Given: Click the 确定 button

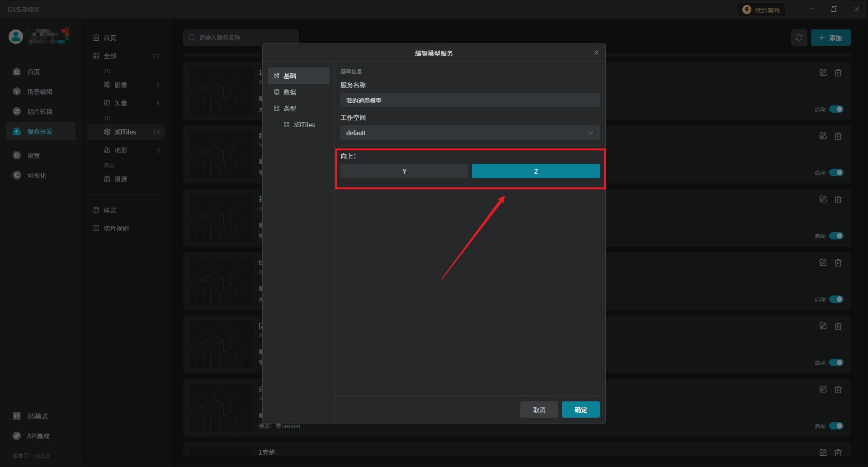Looking at the screenshot, I should point(580,410).
